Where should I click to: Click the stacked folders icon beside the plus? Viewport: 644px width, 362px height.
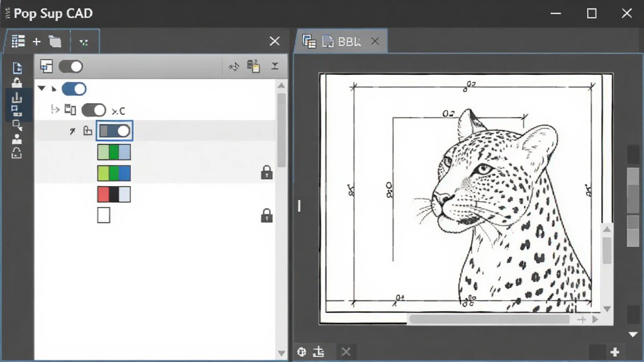pyautogui.click(x=55, y=41)
